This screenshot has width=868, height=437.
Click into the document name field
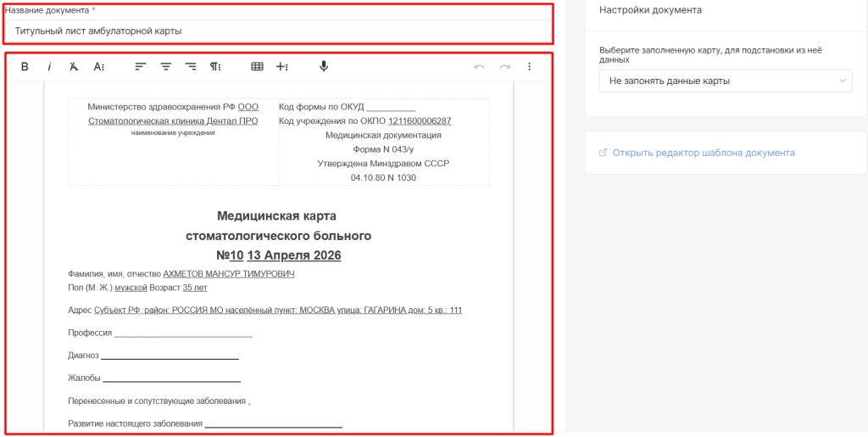(278, 31)
